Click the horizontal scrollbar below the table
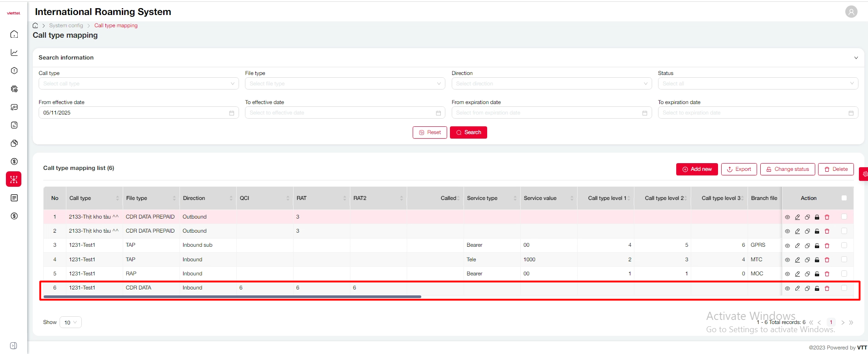 tap(232, 297)
